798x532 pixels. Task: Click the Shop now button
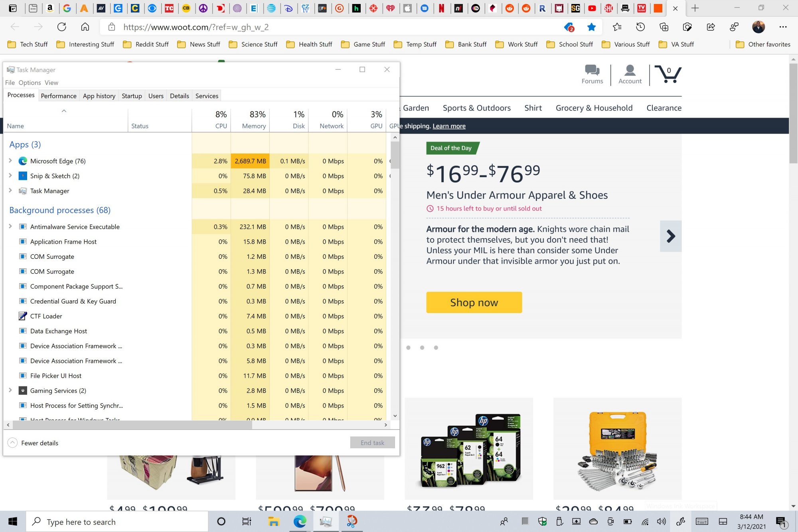[474, 302]
